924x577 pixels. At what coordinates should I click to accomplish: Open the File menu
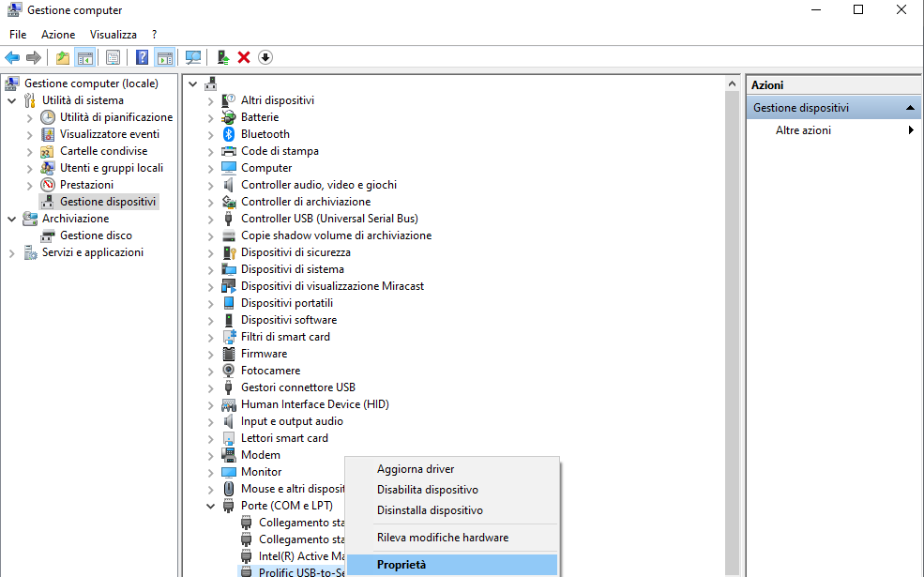tap(18, 34)
